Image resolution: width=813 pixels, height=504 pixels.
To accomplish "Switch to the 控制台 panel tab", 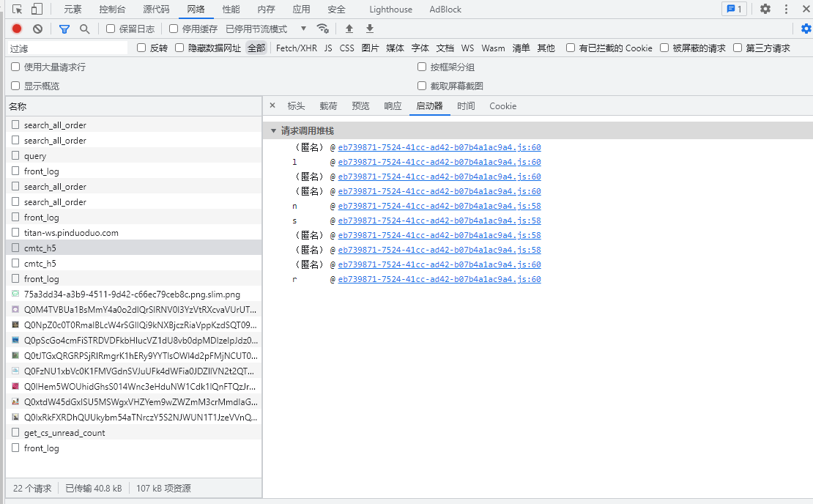I will (x=113, y=10).
